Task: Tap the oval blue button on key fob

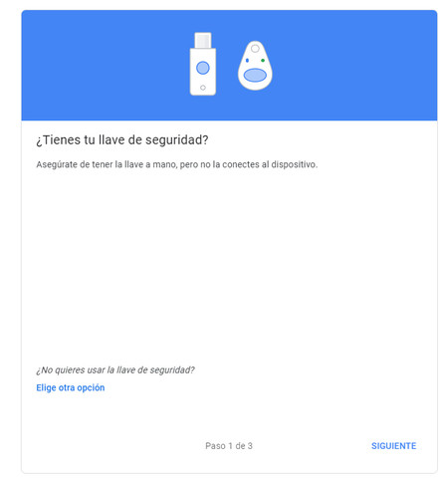Action: [255, 75]
